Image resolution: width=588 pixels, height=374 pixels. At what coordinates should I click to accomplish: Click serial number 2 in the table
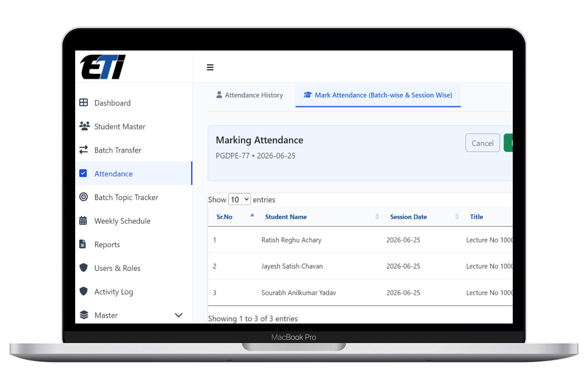(214, 266)
